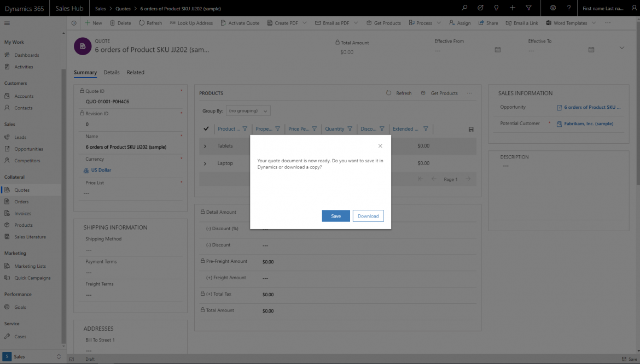Image resolution: width=640 pixels, height=364 pixels.
Task: Open Sales Literature in the sidebar
Action: coord(30,237)
